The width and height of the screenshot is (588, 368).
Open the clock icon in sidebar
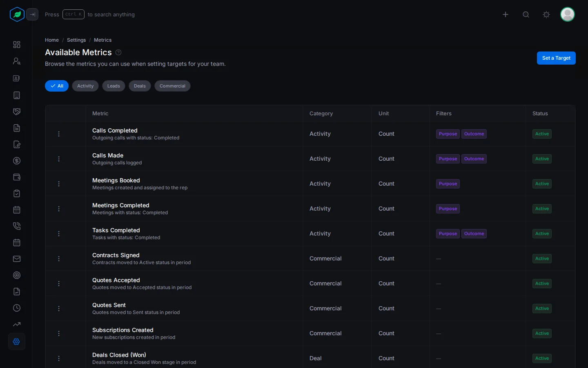pyautogui.click(x=17, y=308)
